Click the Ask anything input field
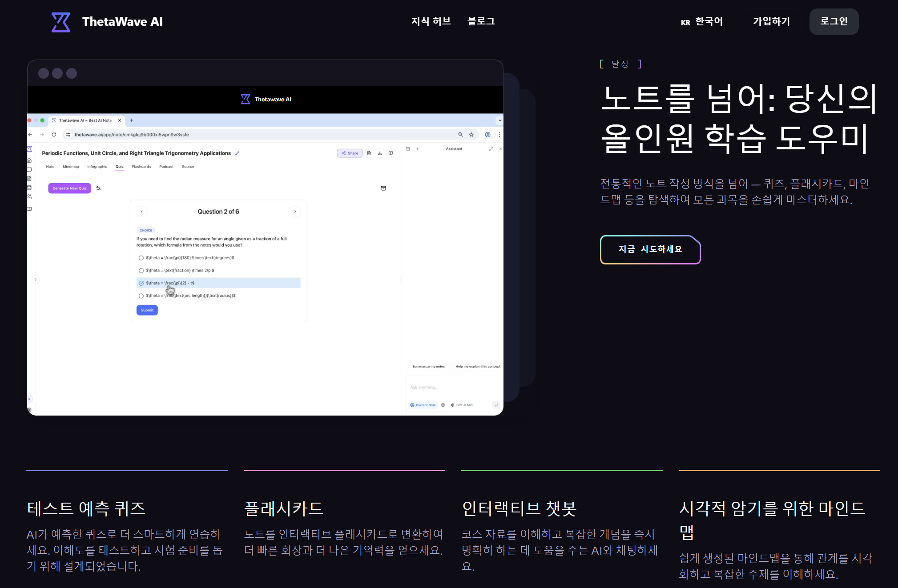 point(451,388)
